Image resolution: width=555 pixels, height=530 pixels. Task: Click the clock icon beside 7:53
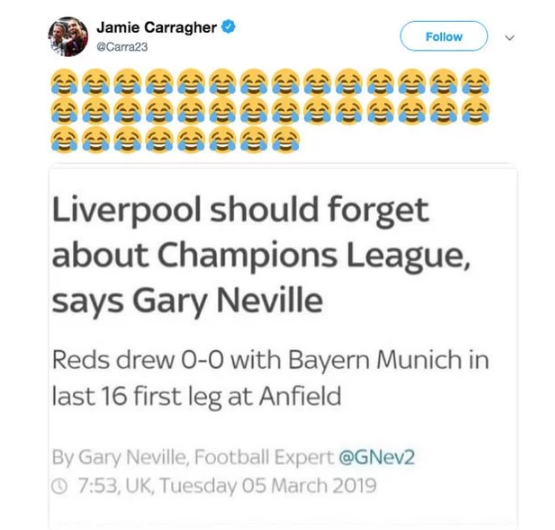point(59,487)
